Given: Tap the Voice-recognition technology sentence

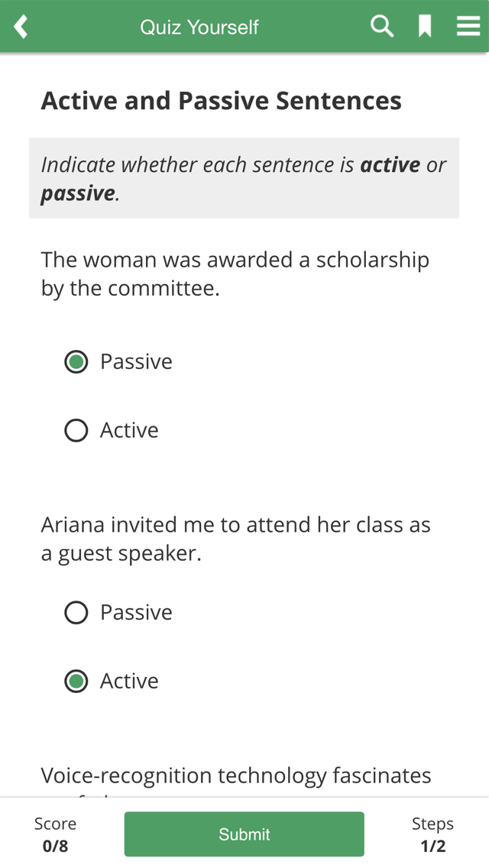Looking at the screenshot, I should 236,781.
